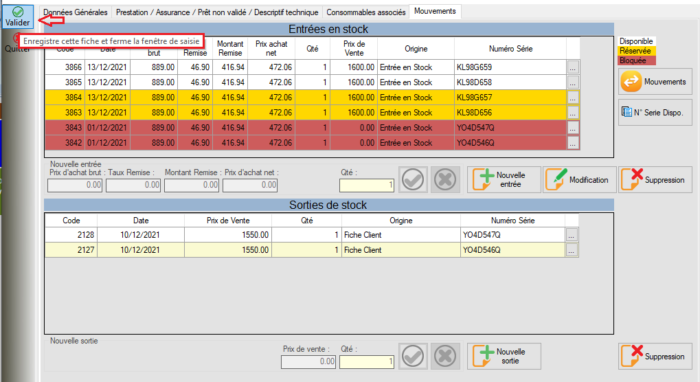Click Suppression button under Entrées en stock

point(655,179)
